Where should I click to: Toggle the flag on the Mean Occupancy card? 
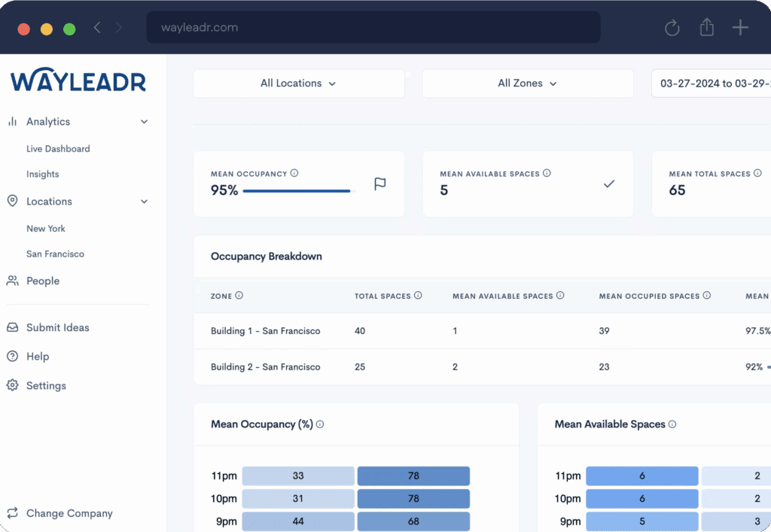click(379, 184)
